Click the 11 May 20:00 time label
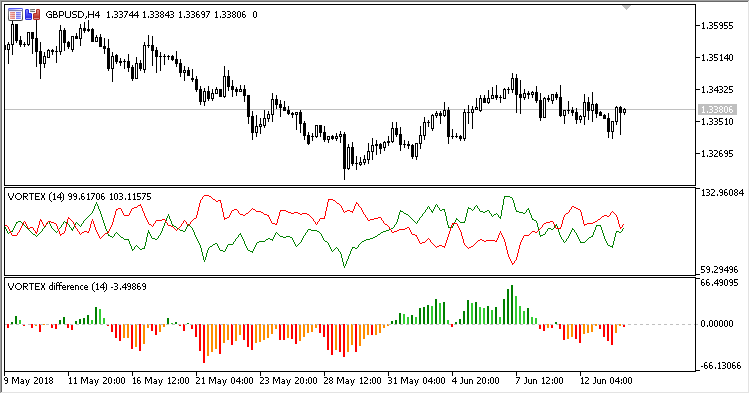Image resolution: width=750 pixels, height=394 pixels. [97, 381]
